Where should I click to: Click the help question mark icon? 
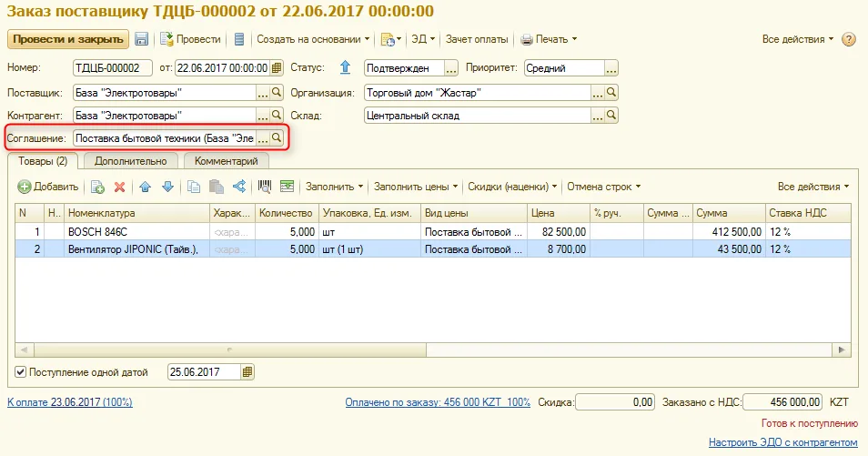(x=848, y=39)
